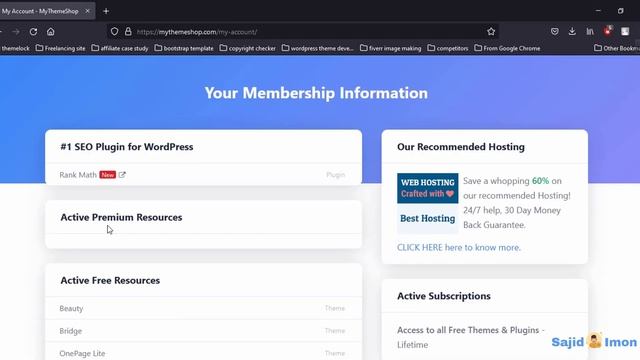The width and height of the screenshot is (640, 360).
Task: Open the tracking protection shield icon
Action: click(114, 31)
